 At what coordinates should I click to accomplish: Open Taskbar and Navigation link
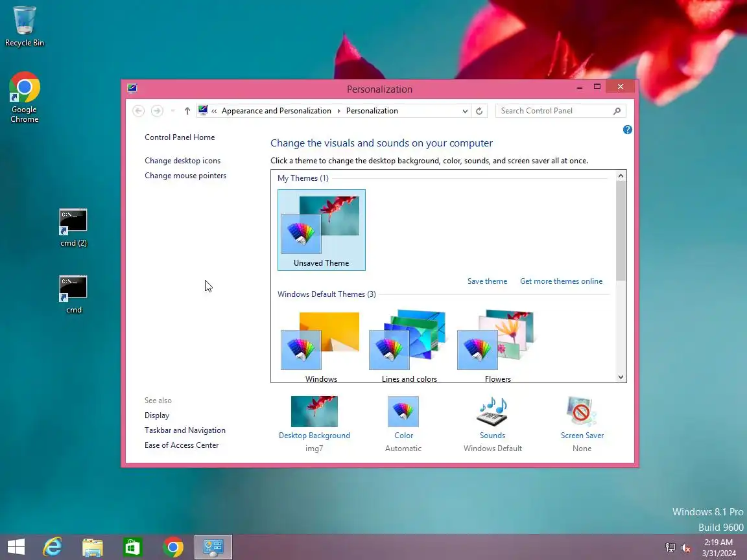pyautogui.click(x=185, y=430)
